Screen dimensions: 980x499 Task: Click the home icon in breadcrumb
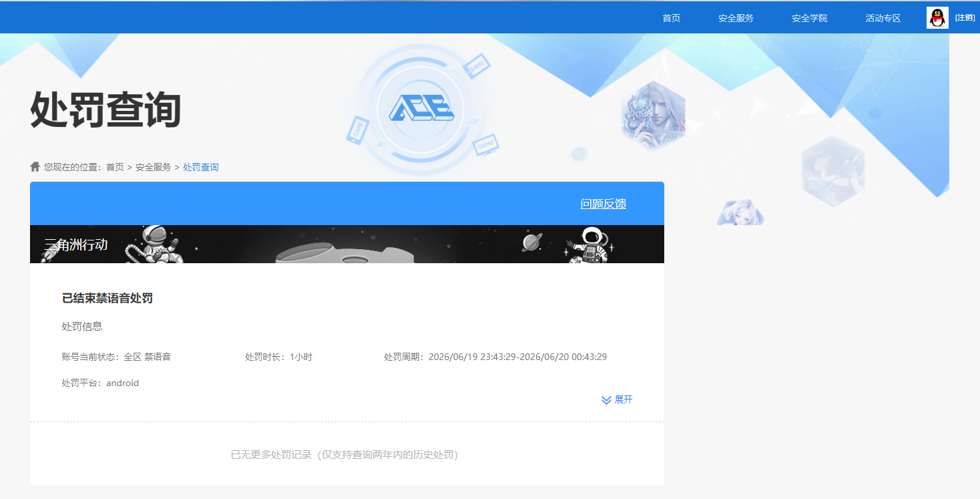coord(35,166)
